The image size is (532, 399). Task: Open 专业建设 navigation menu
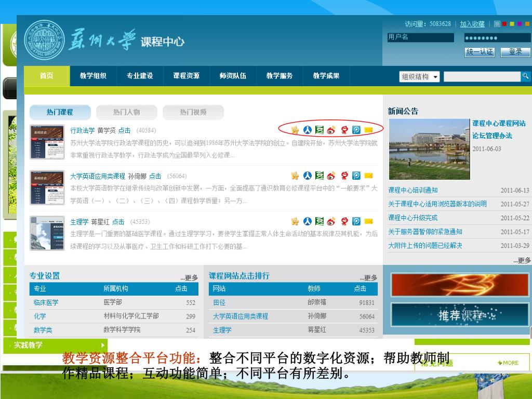coord(140,76)
